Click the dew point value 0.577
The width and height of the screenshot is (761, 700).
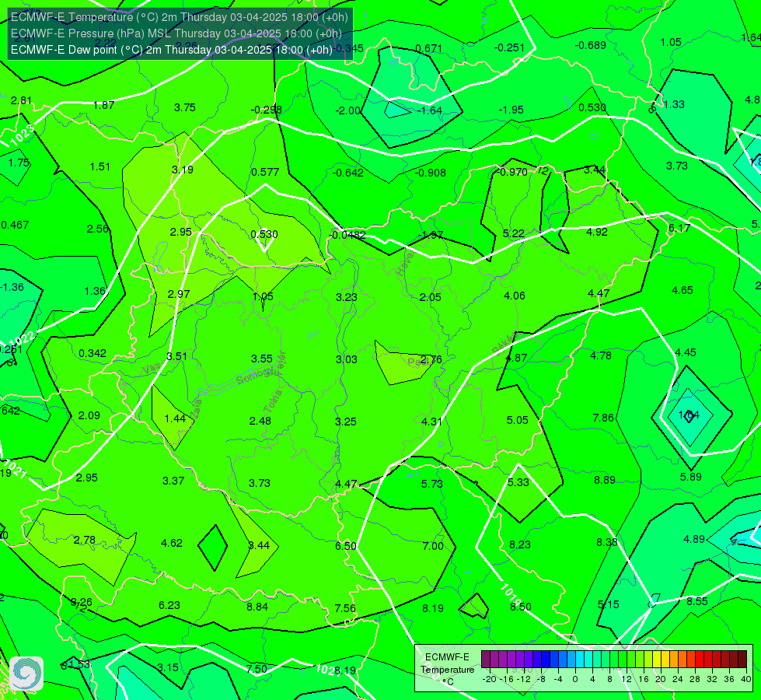pos(265,172)
